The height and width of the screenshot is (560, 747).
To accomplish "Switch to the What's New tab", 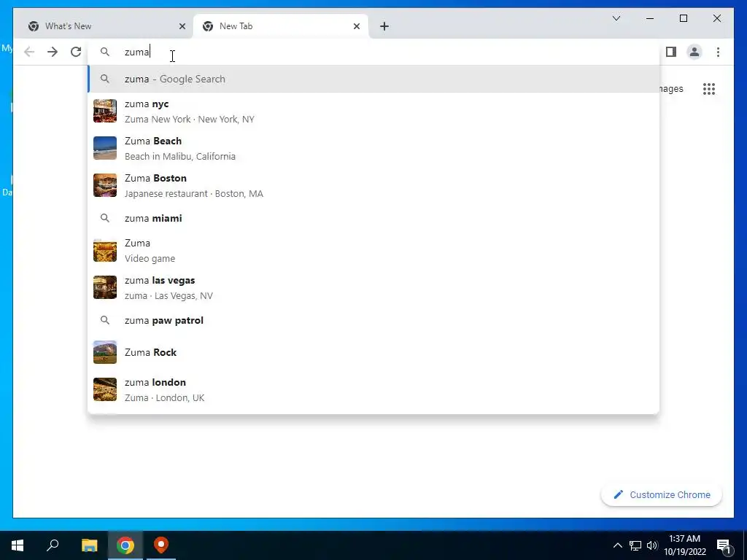I will 105,26.
